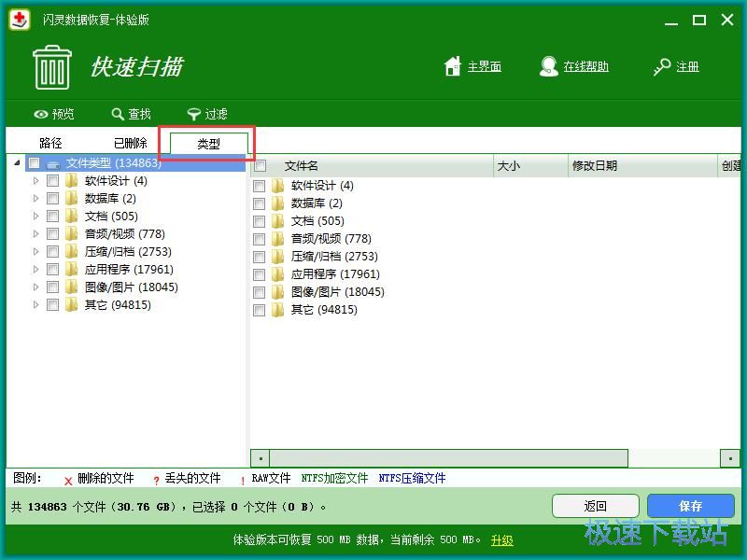Expand the 应用程序 (17961) tree node
Screen dimensions: 747x560
(x=36, y=270)
